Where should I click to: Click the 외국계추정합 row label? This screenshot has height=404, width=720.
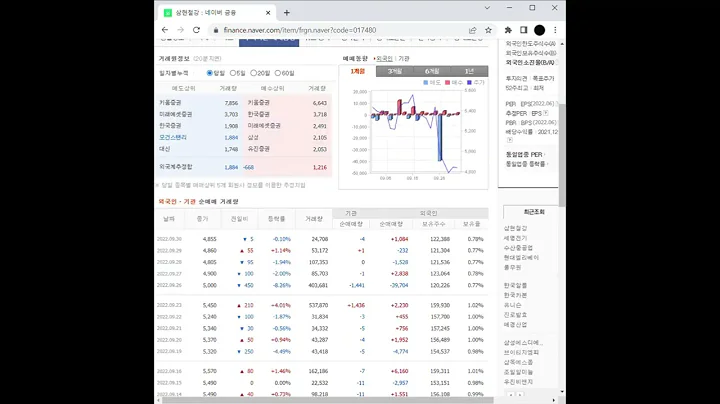point(175,167)
